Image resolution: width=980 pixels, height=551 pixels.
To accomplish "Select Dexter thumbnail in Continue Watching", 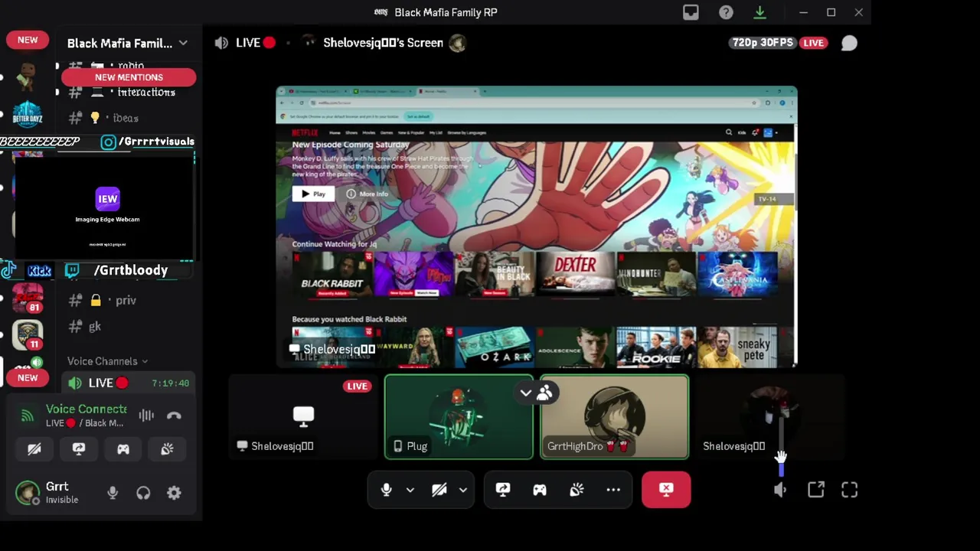I will click(577, 273).
